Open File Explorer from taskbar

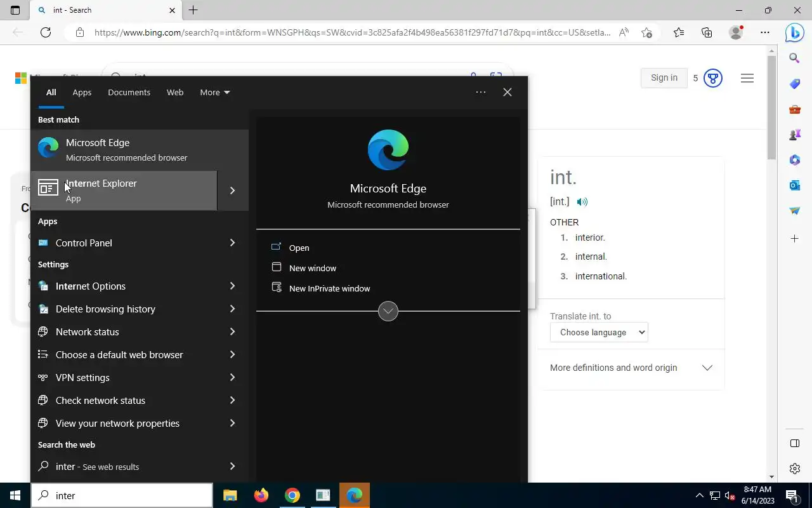[230, 495]
